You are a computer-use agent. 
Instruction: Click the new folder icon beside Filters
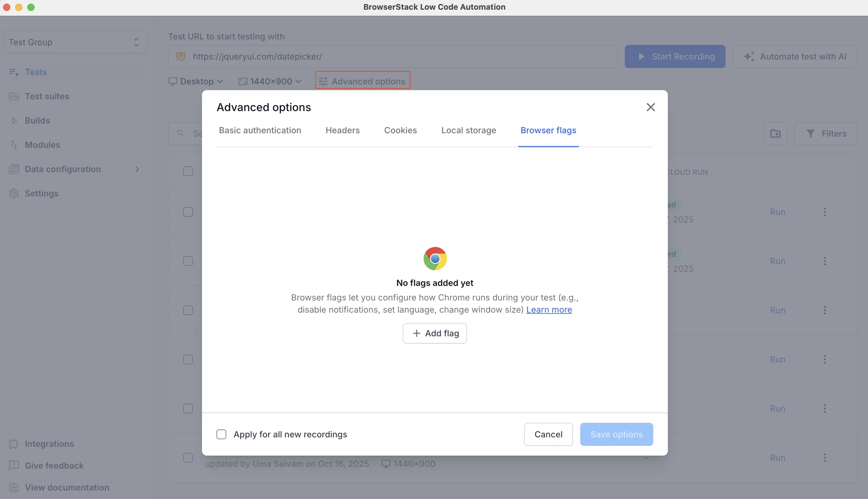pos(775,134)
